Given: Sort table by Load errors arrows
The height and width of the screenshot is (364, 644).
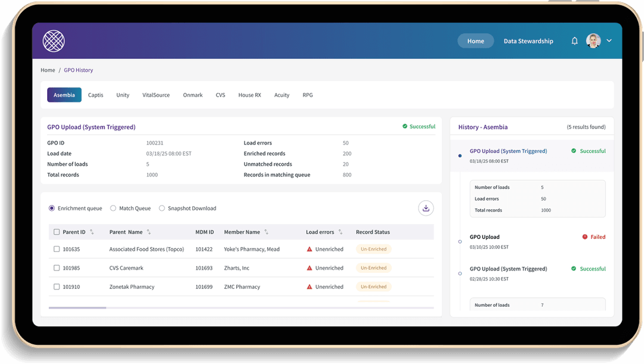Looking at the screenshot, I should [340, 232].
